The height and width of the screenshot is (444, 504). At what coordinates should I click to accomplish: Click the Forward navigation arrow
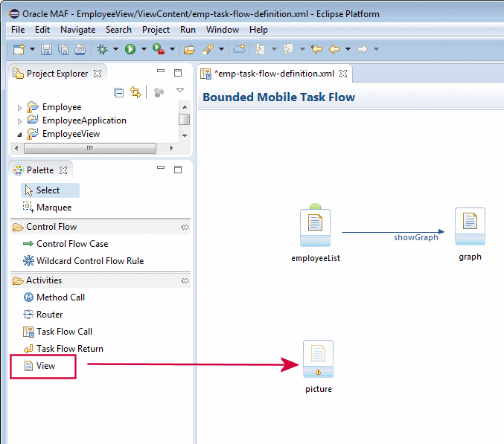click(363, 49)
